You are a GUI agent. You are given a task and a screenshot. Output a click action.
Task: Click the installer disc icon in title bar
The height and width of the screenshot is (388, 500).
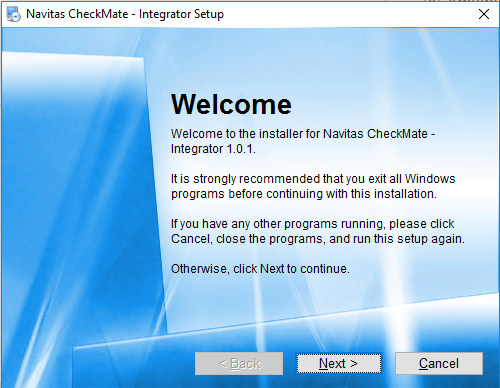(13, 14)
